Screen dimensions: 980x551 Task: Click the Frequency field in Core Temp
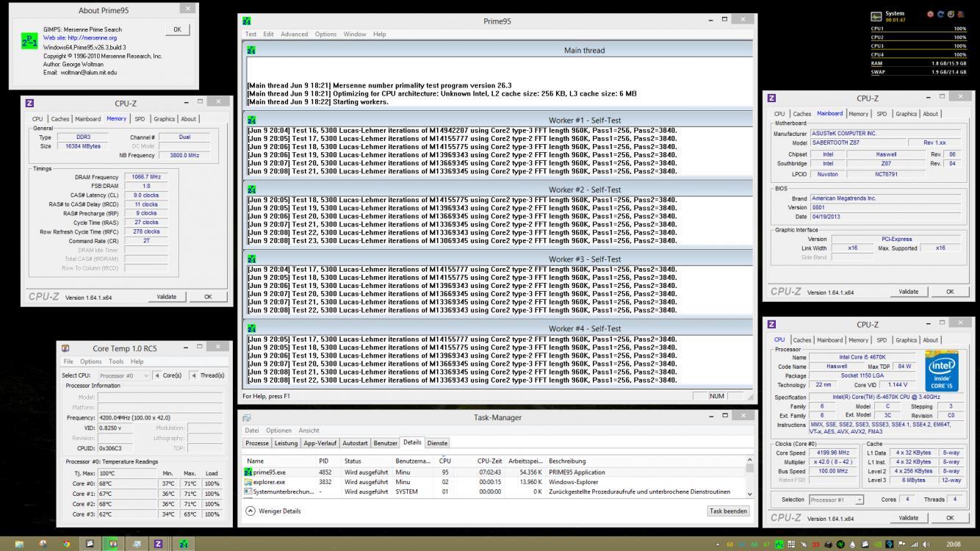click(x=160, y=417)
